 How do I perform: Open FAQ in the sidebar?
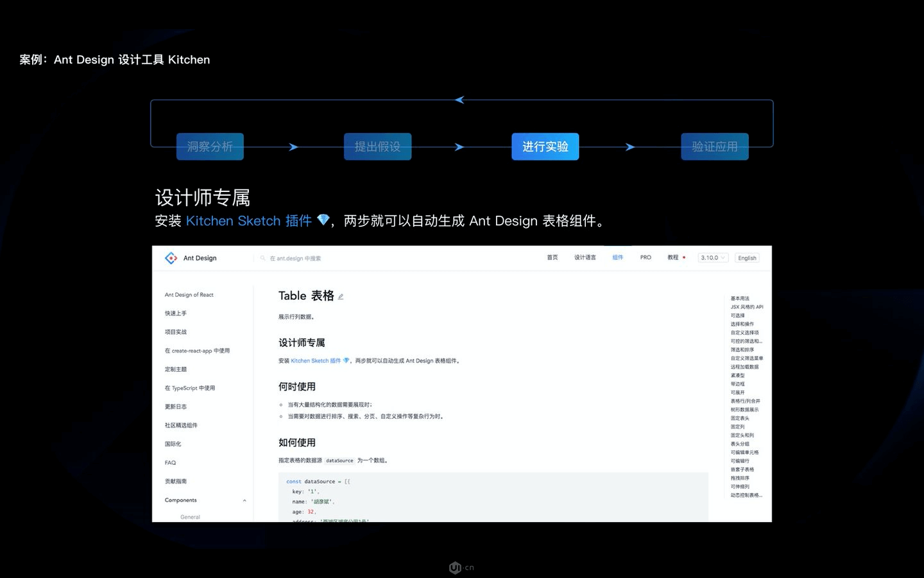170,462
